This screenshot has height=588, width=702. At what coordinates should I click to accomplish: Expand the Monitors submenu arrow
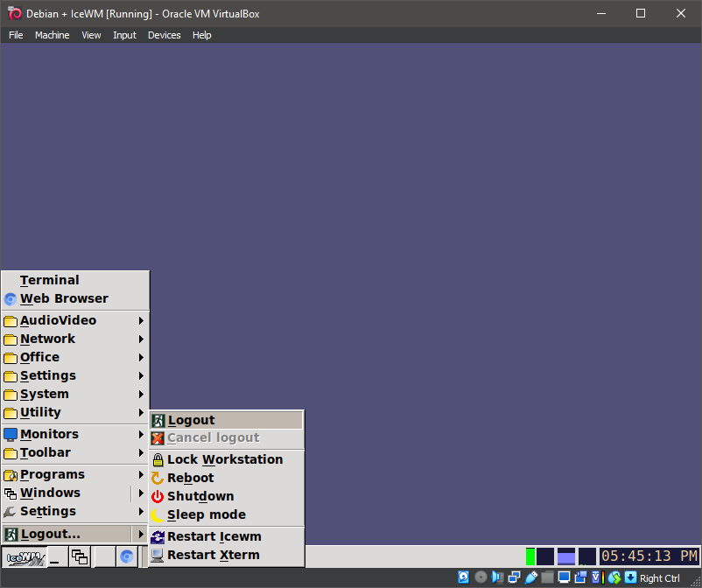(141, 434)
